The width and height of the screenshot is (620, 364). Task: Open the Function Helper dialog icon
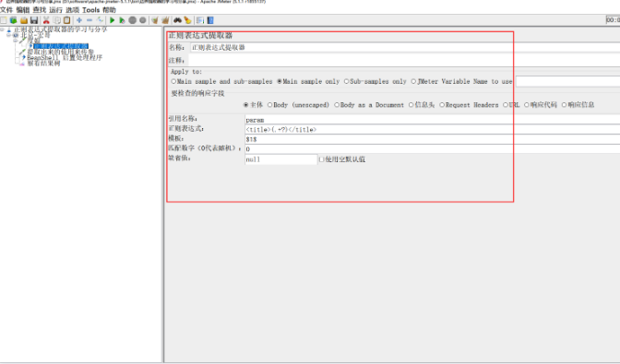tap(200, 20)
